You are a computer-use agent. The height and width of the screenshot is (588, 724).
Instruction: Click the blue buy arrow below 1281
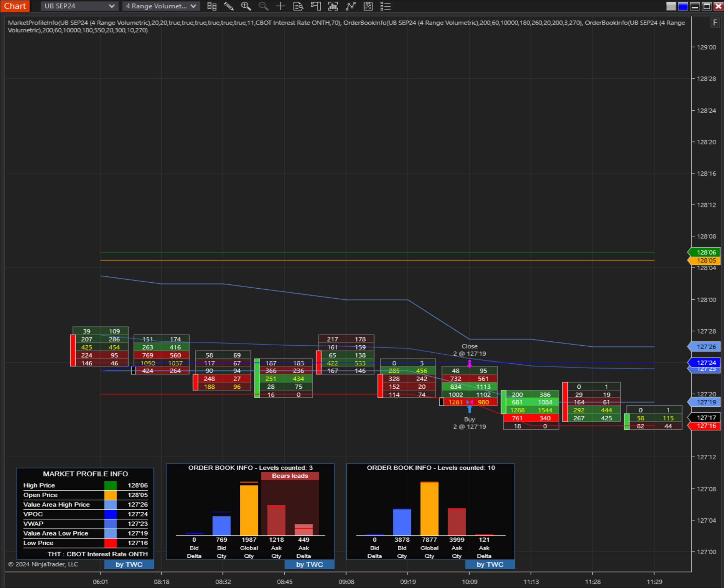coord(469,409)
